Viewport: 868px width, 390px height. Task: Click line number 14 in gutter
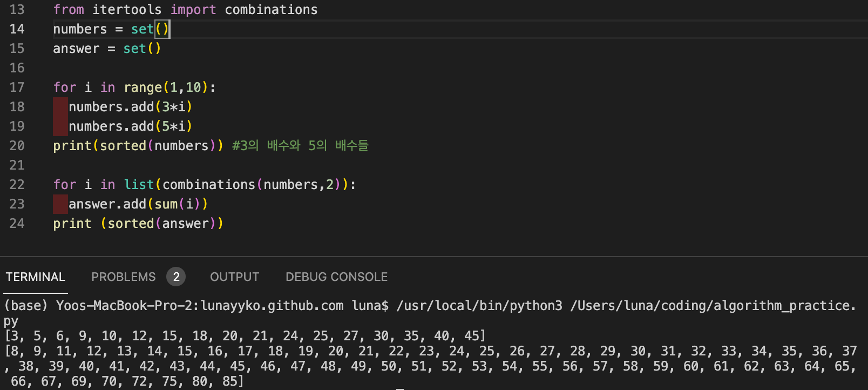click(x=17, y=29)
